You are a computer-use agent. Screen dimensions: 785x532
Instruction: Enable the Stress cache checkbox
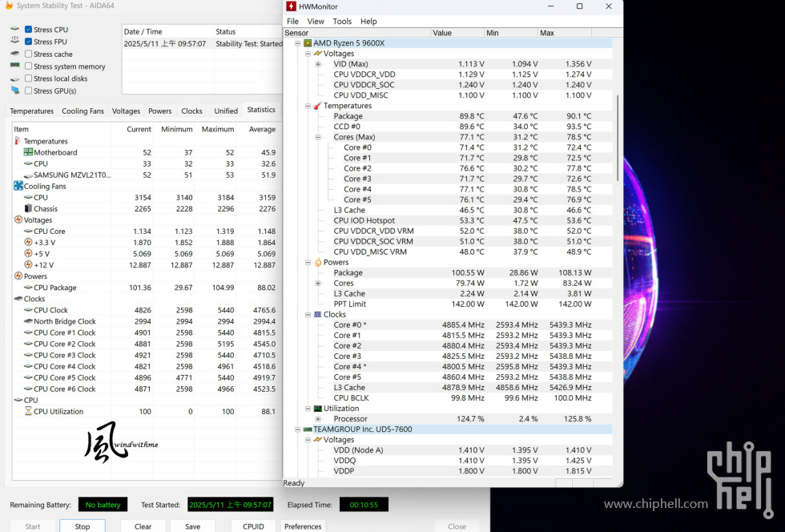pos(29,54)
